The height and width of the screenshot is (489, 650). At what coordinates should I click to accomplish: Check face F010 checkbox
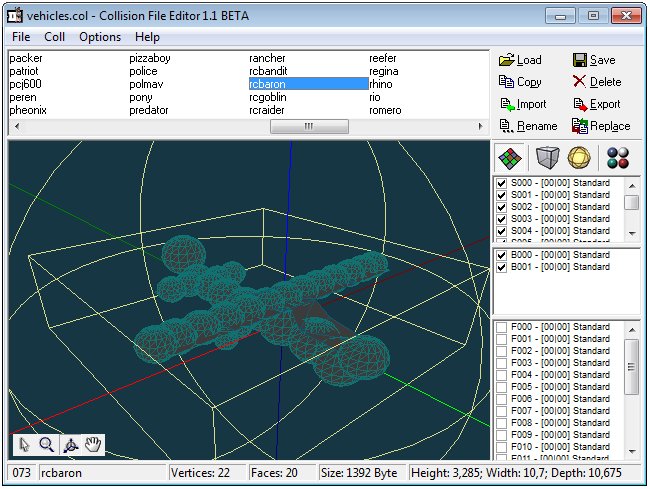[x=502, y=448]
